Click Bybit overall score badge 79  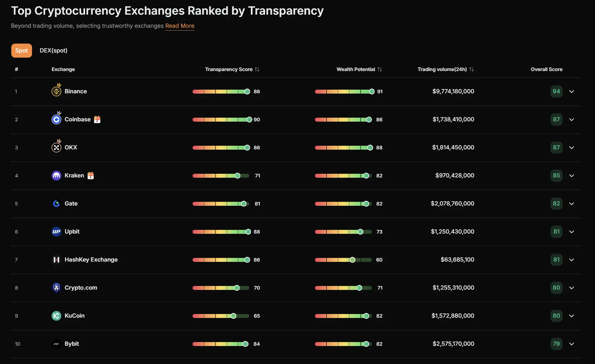[556, 344]
